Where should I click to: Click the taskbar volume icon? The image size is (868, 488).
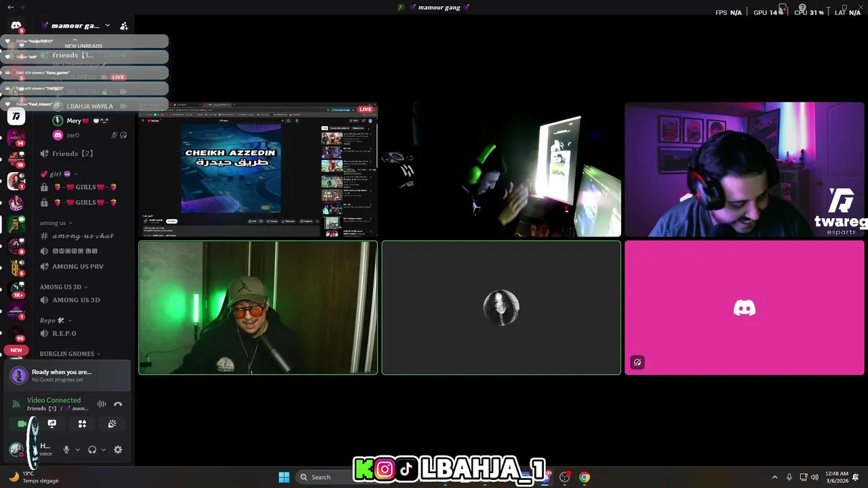tap(814, 477)
